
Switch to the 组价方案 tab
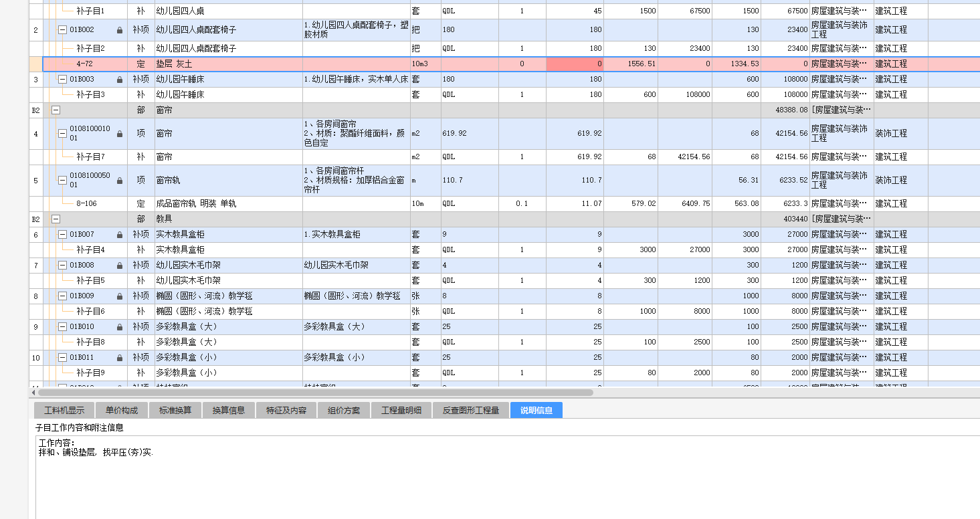(x=344, y=410)
